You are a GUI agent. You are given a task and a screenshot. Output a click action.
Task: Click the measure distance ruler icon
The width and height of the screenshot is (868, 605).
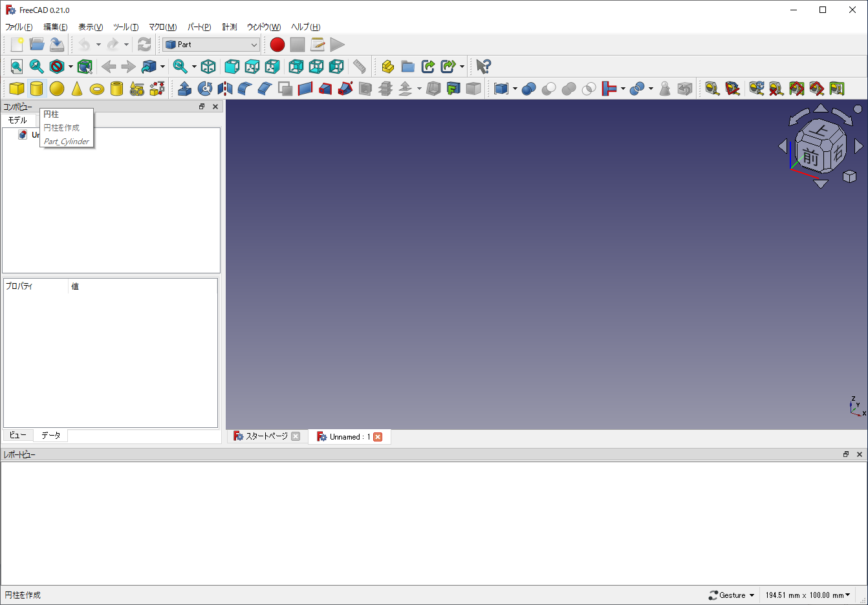(360, 67)
